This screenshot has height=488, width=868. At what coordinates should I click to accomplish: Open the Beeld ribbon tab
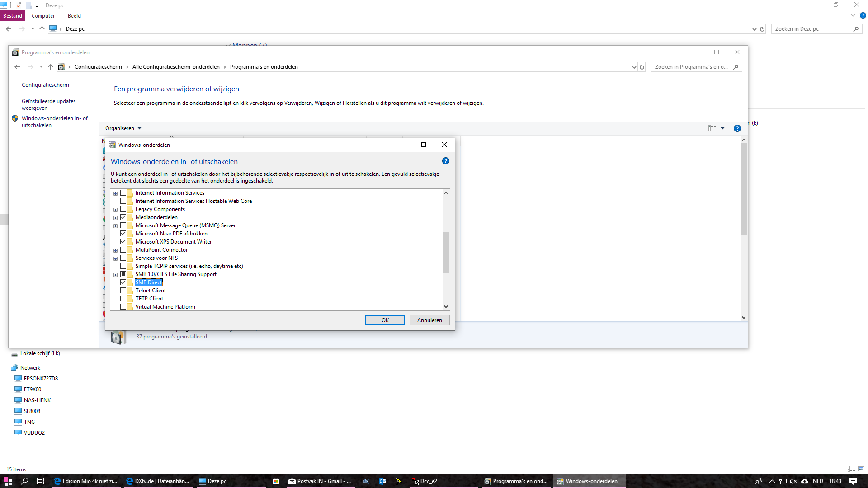(74, 16)
